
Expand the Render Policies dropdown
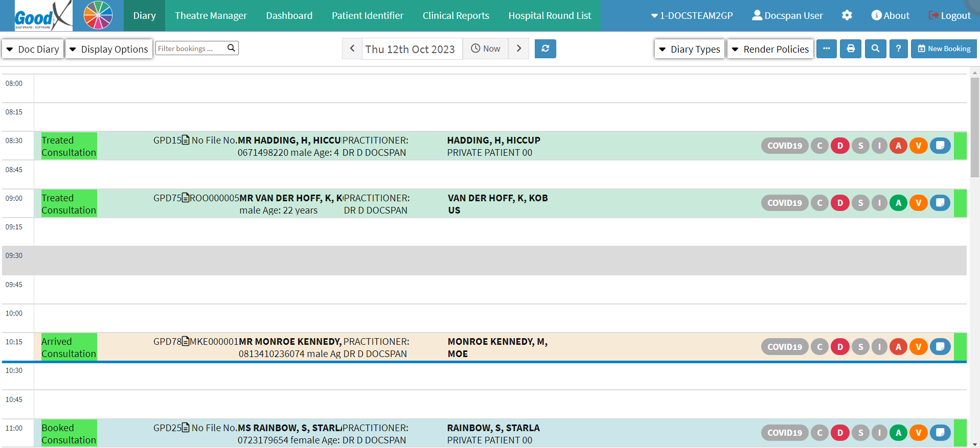coord(770,49)
